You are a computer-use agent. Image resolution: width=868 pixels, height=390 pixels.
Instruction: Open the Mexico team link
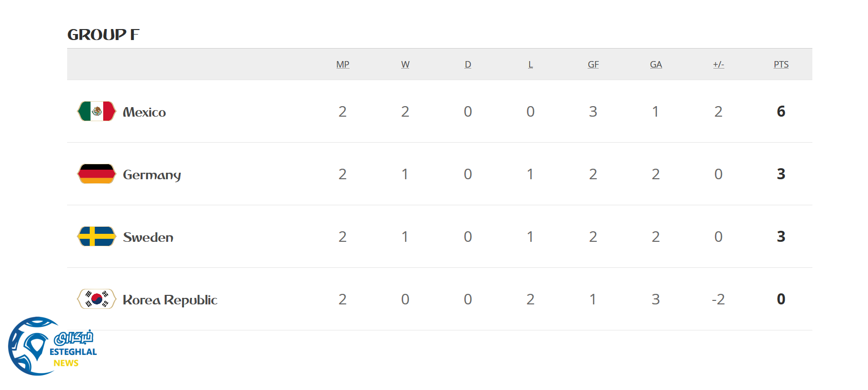coord(144,112)
